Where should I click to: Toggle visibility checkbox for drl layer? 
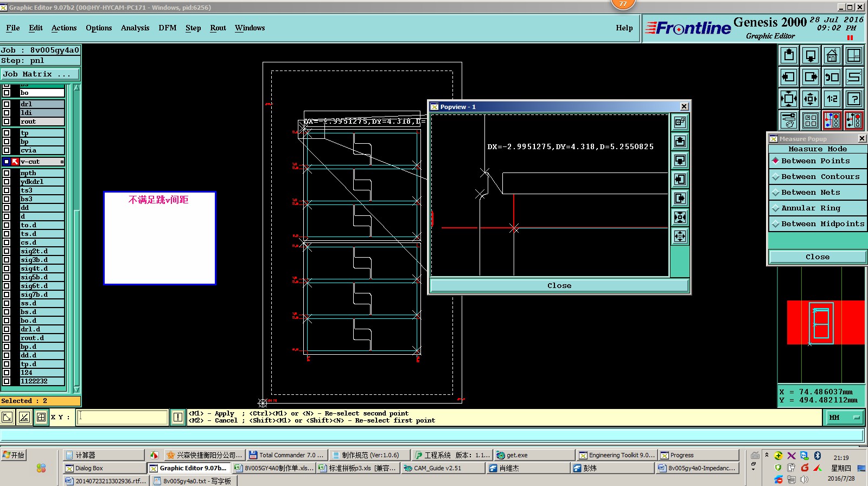[x=7, y=104]
